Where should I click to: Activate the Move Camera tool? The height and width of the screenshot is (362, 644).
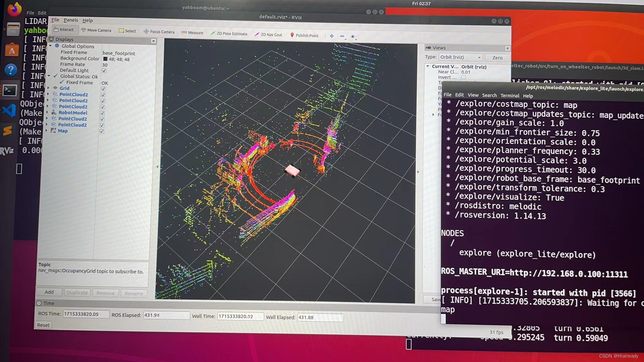click(x=96, y=30)
